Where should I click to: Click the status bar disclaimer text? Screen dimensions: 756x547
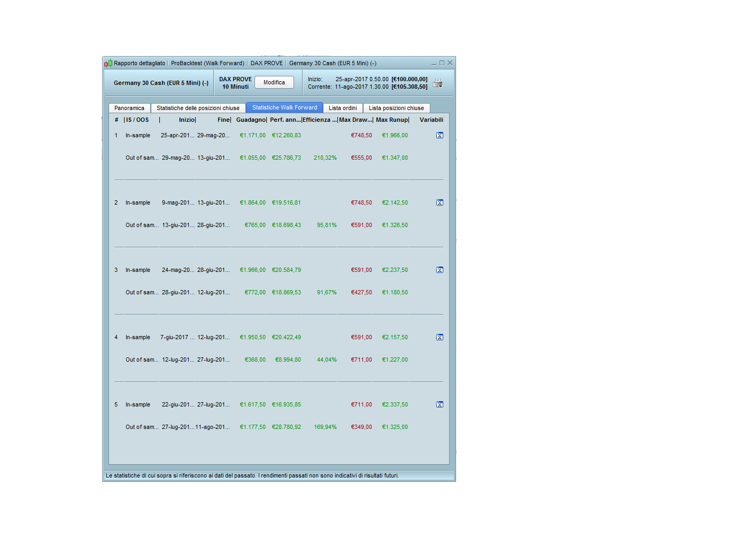[252, 475]
